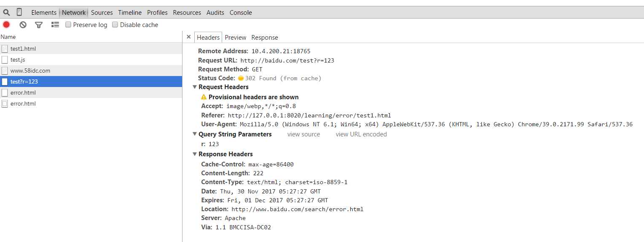This screenshot has width=644, height=242.
Task: Toggle the mobile device mode icon
Action: [19, 12]
